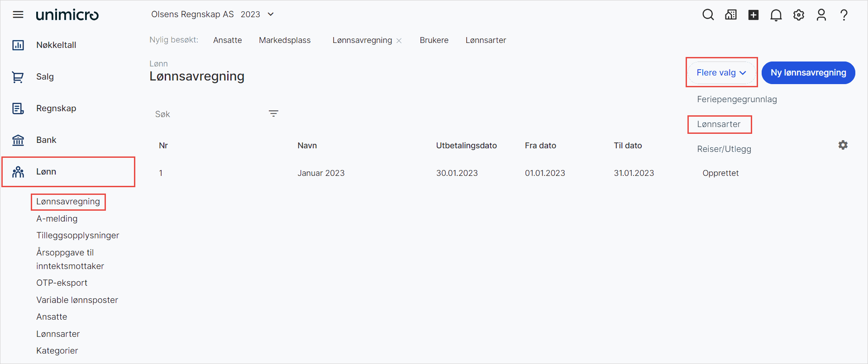The width and height of the screenshot is (868, 364).
Task: Choose Feriepengegrunnlag in dropdown menu
Action: [x=737, y=99]
